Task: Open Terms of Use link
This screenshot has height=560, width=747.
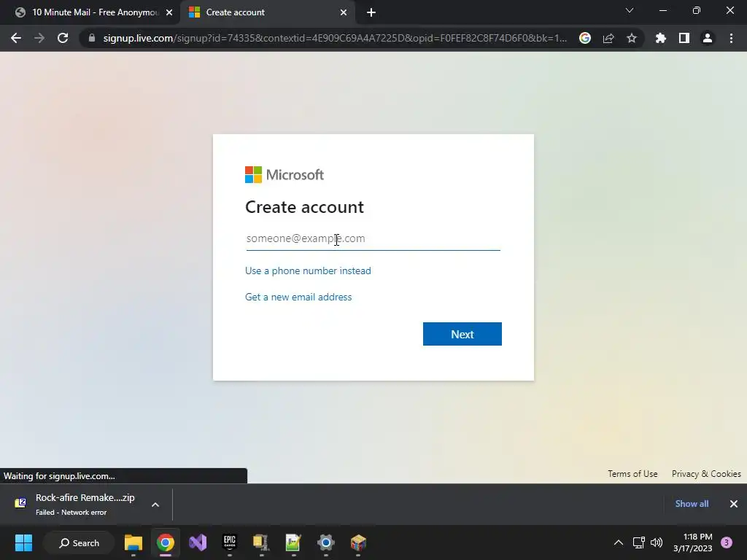Action: pyautogui.click(x=632, y=474)
